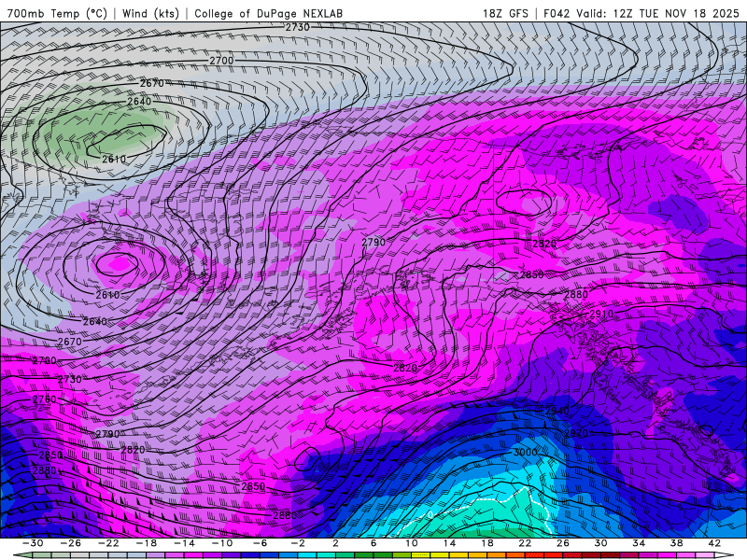This screenshot has width=747, height=560.
Task: Click the 'F042' forecast hour label
Action: click(556, 13)
